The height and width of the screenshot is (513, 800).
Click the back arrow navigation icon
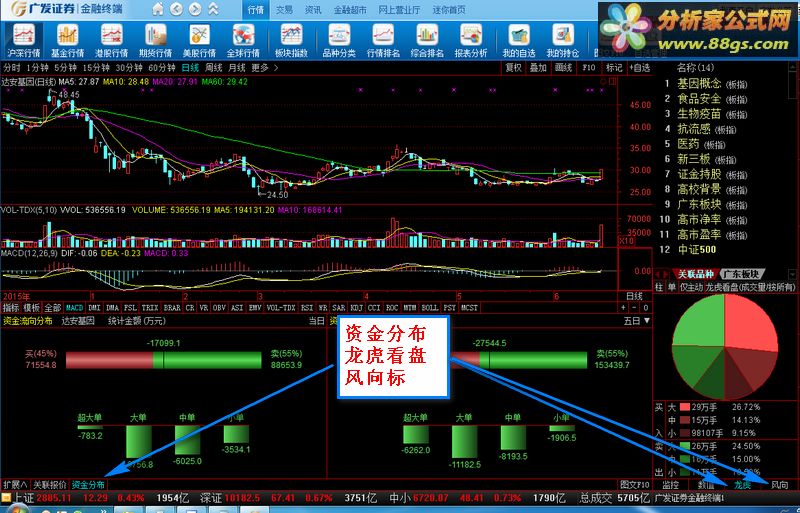click(177, 9)
